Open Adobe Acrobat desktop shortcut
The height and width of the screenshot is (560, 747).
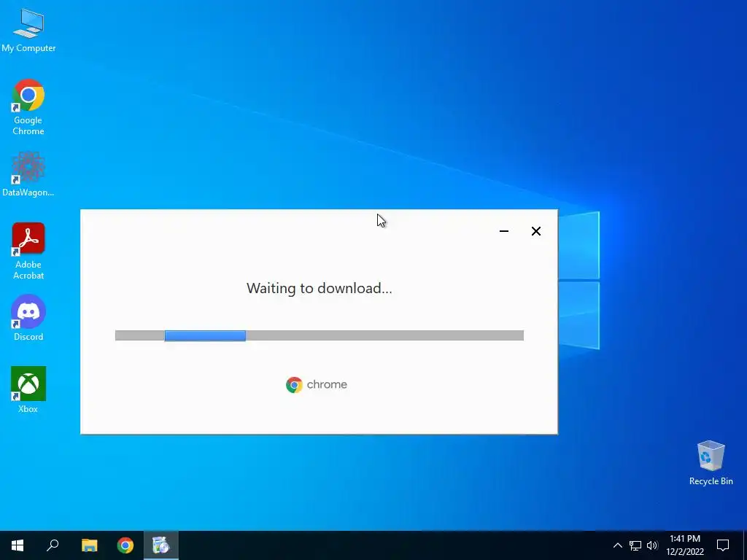(x=28, y=251)
